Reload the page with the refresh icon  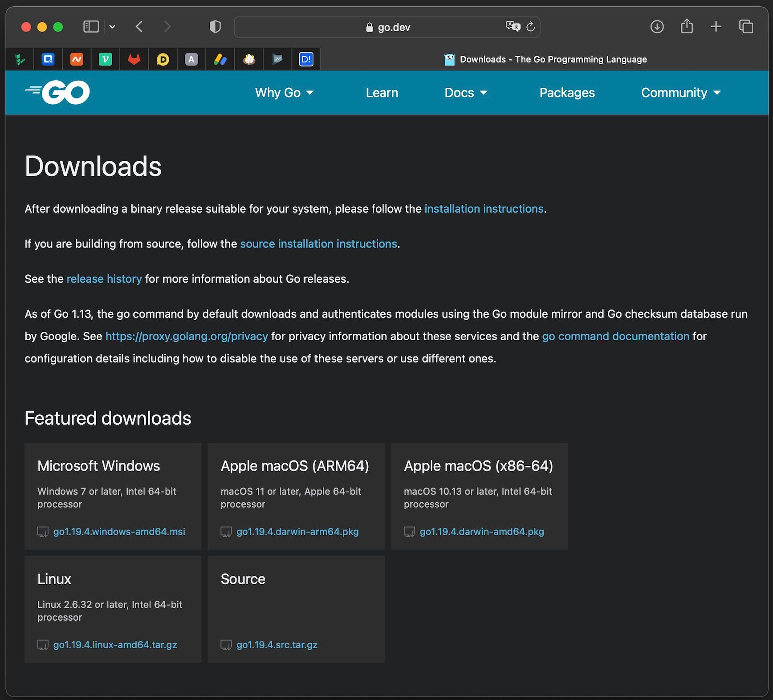530,27
